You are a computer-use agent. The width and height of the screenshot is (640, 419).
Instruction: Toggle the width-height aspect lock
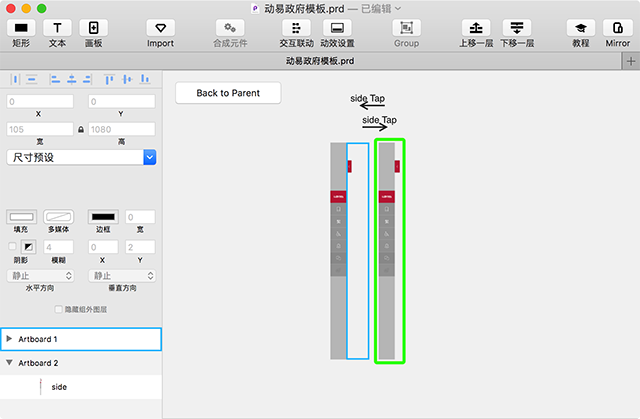click(x=80, y=130)
